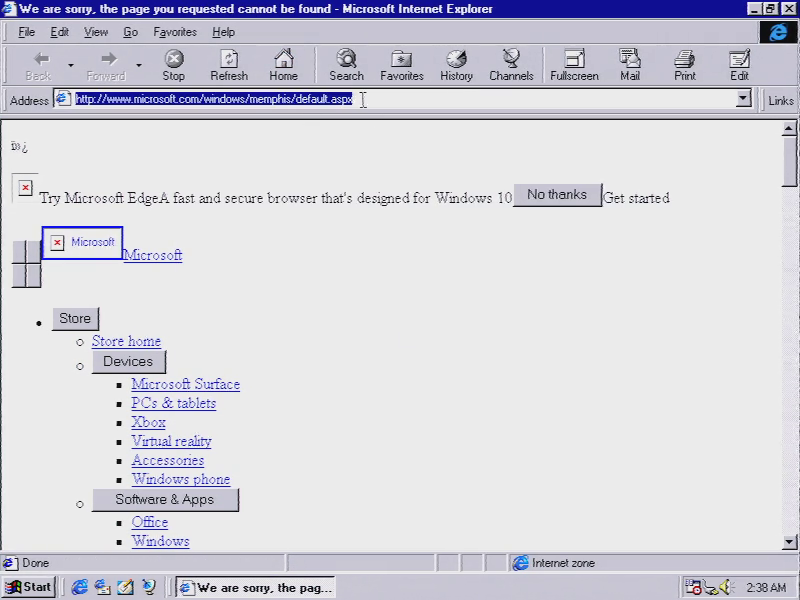
Task: Click the page icon in Address bar
Action: click(63, 98)
